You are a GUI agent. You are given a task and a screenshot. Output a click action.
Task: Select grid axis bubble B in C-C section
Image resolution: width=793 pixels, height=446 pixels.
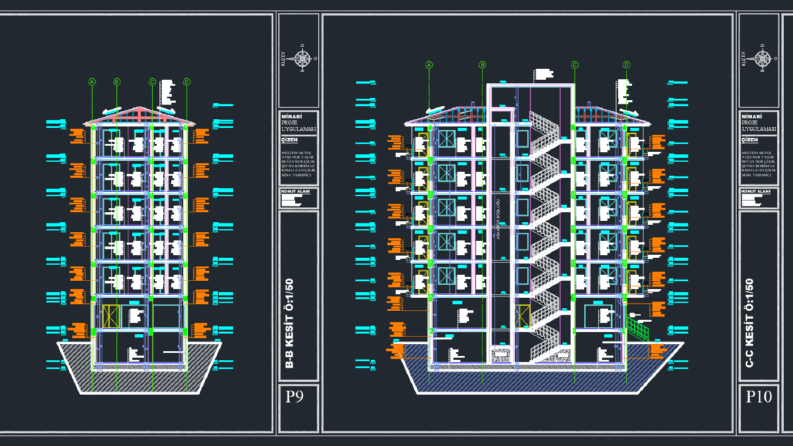pyautogui.click(x=482, y=65)
